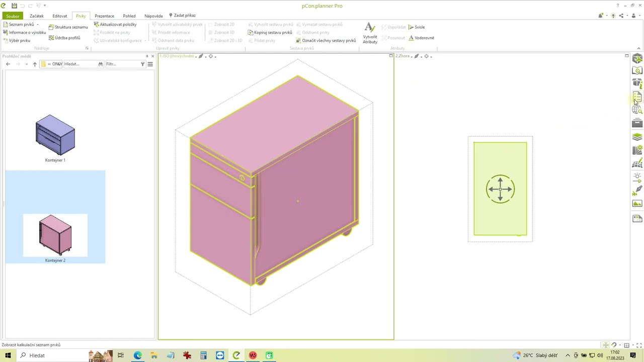
Task: Click Označit všechny sestavy prvků
Action: [x=326, y=40]
